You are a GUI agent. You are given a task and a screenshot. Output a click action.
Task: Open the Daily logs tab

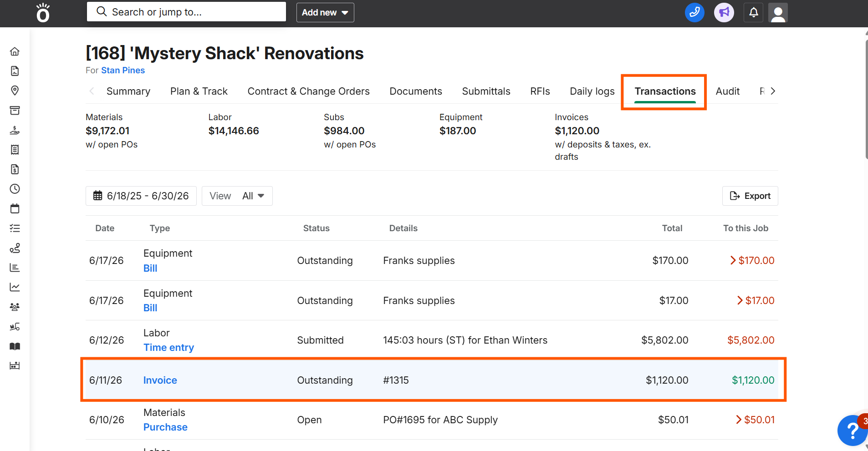tap(592, 91)
